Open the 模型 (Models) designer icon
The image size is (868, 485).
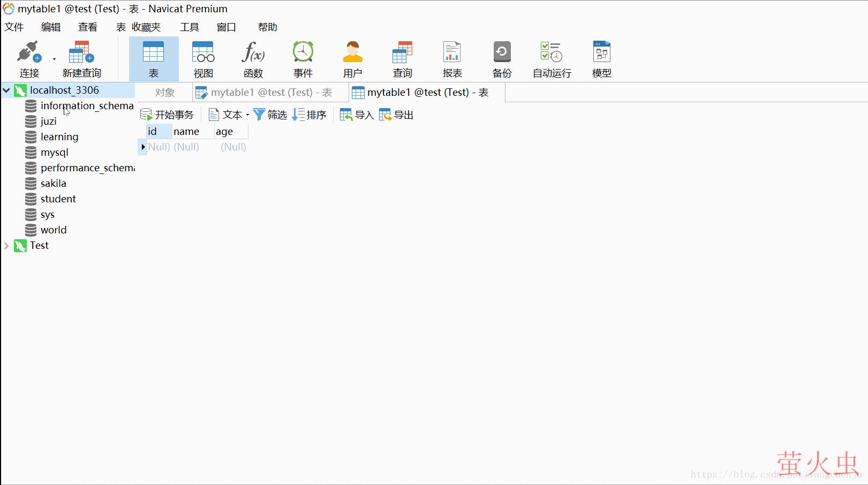point(601,58)
